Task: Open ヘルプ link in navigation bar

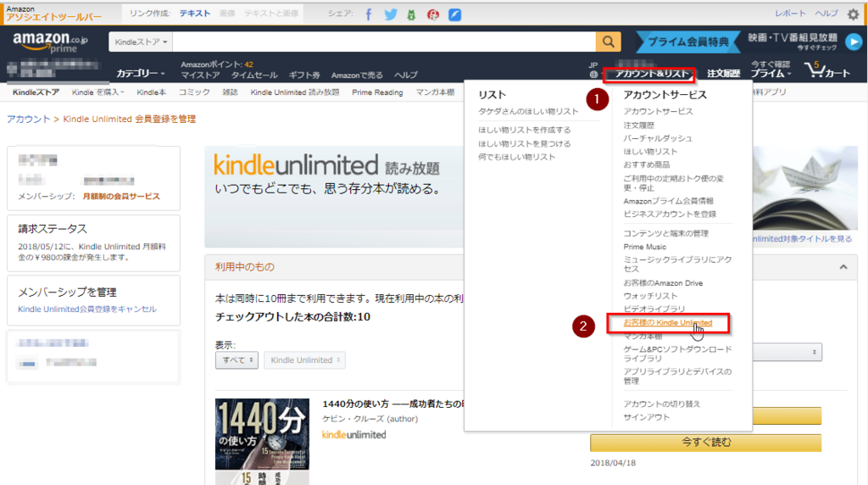Action: coord(406,75)
